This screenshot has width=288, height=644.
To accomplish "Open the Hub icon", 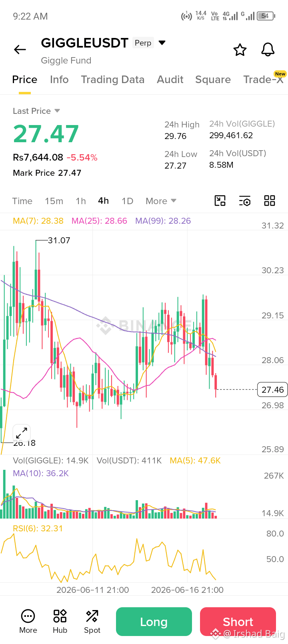I will [60, 622].
